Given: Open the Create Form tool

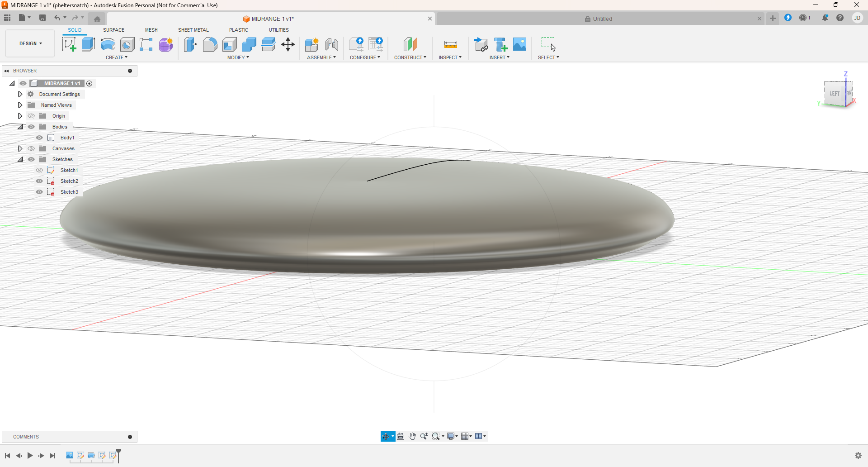Looking at the screenshot, I should (x=166, y=44).
